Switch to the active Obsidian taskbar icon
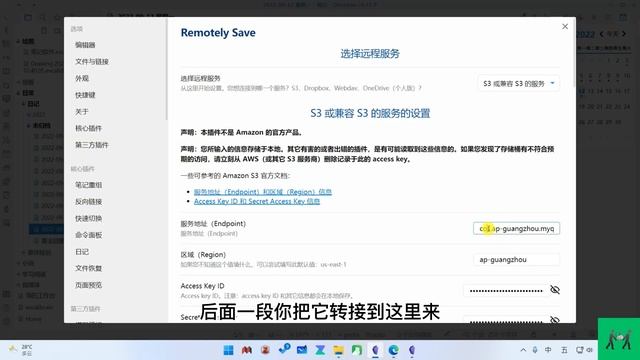 point(375,350)
